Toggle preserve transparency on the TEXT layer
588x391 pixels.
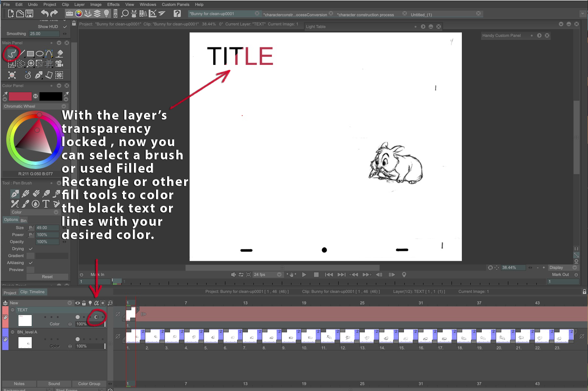click(x=96, y=317)
